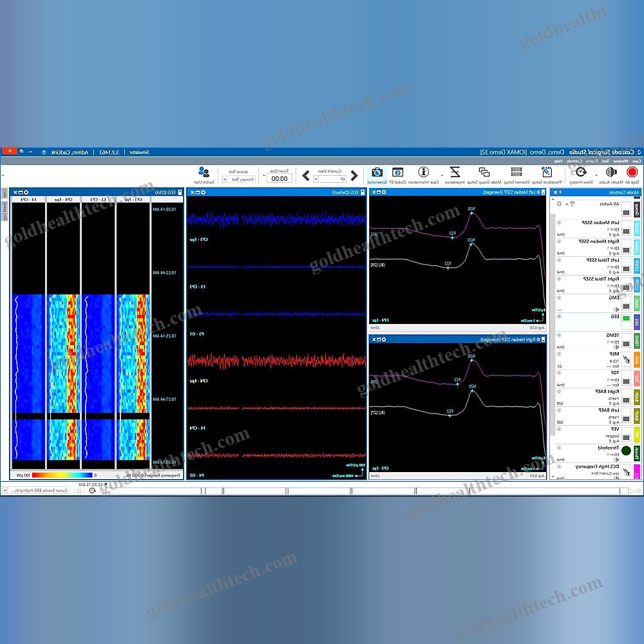Click the red Stop All icon
Image resolution: width=644 pixels, height=644 pixels.
632,172
